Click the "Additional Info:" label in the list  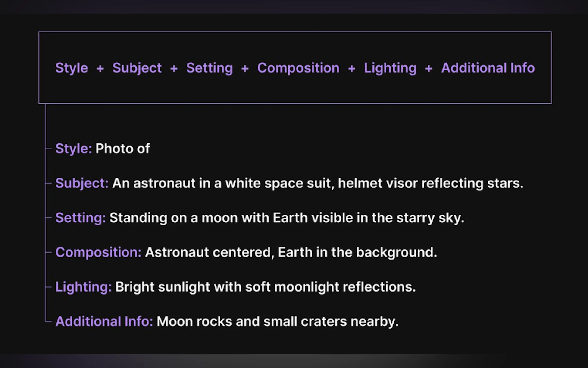tap(104, 321)
